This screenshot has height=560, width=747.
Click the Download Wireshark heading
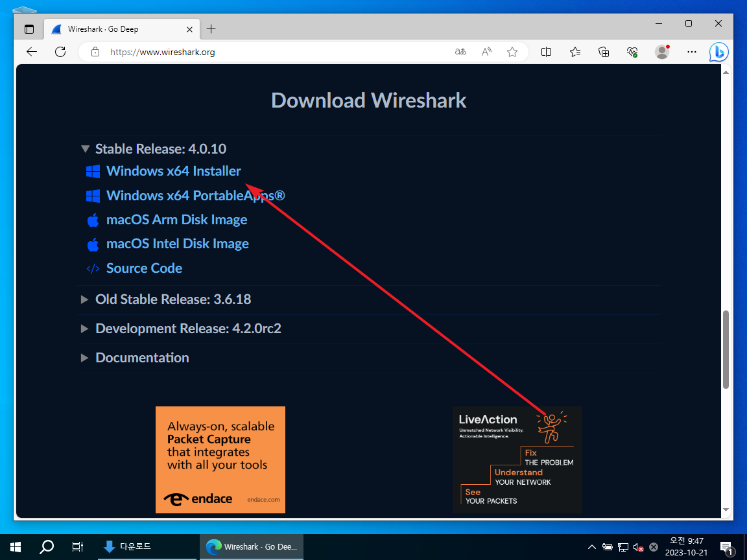[x=369, y=100]
